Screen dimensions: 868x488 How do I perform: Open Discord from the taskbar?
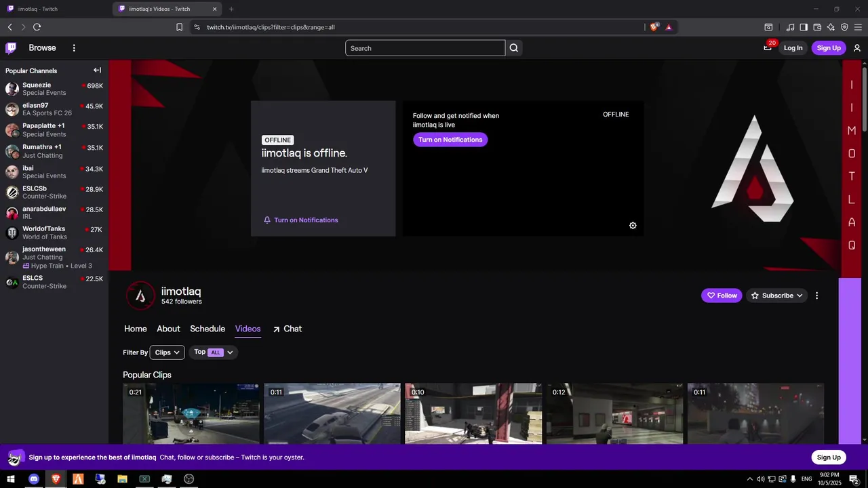click(x=34, y=479)
